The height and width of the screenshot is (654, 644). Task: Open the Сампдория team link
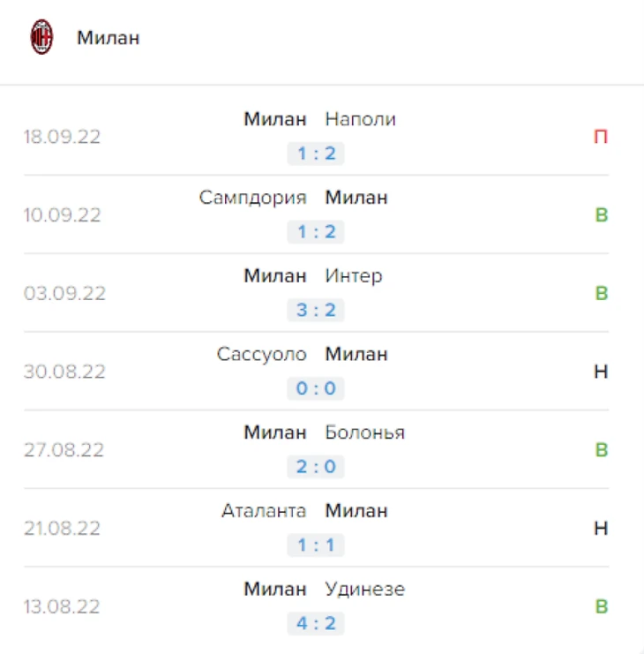point(252,198)
